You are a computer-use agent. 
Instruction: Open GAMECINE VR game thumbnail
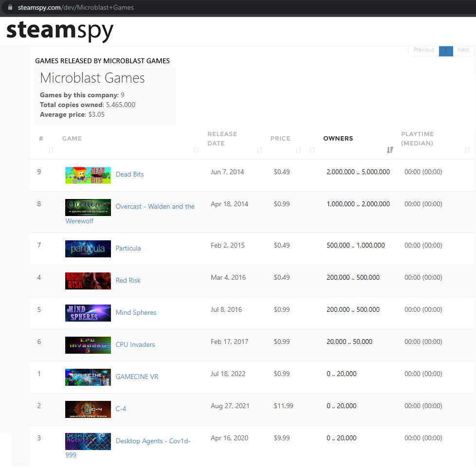[x=88, y=378]
